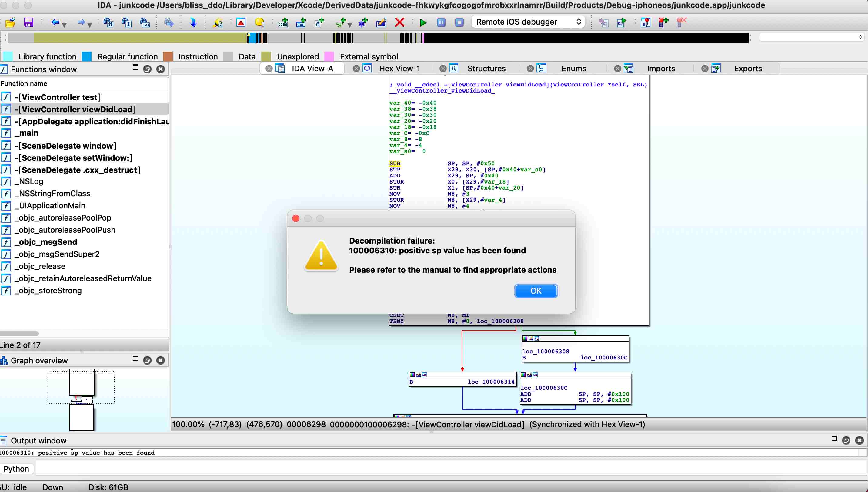Close the Structures tab

point(442,69)
